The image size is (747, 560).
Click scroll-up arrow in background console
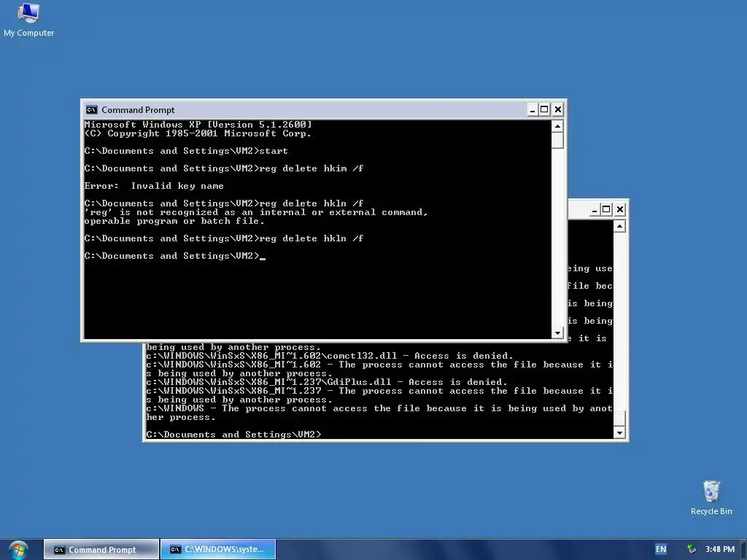[x=619, y=226]
